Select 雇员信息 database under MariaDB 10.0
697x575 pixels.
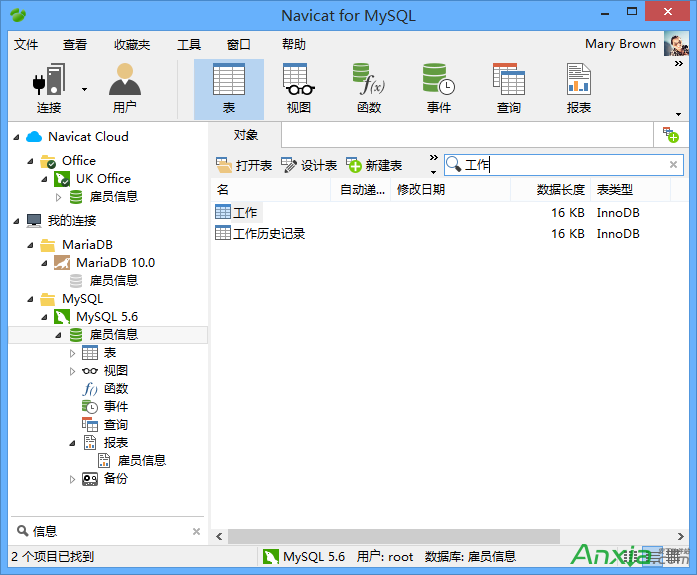[113, 281]
